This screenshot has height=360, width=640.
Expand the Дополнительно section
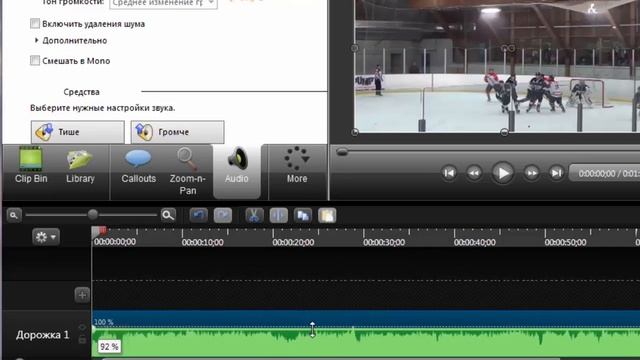coord(37,40)
